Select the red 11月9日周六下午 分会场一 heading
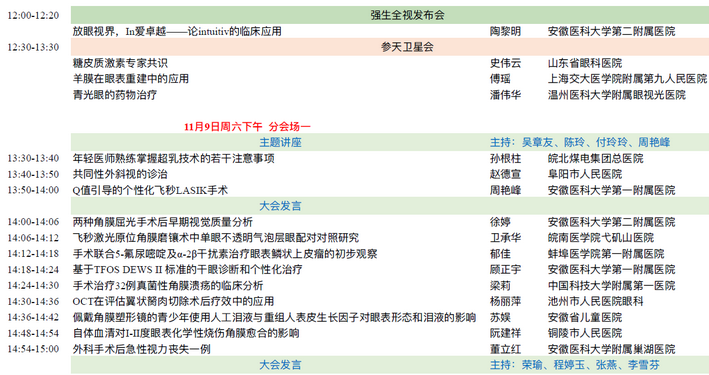Viewport: 709px width, 375px height. pyautogui.click(x=247, y=127)
